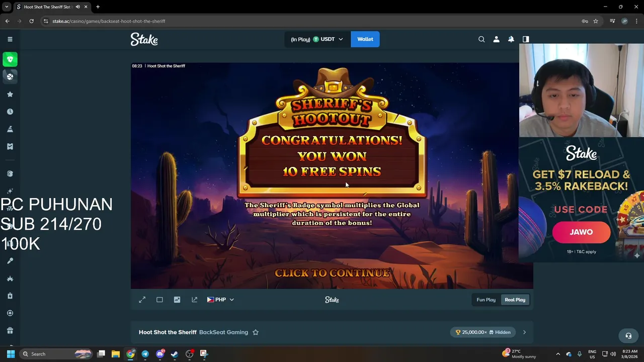This screenshot has width=644, height=362.
Task: Mute the tab audio speaker icon
Action: coord(77,7)
